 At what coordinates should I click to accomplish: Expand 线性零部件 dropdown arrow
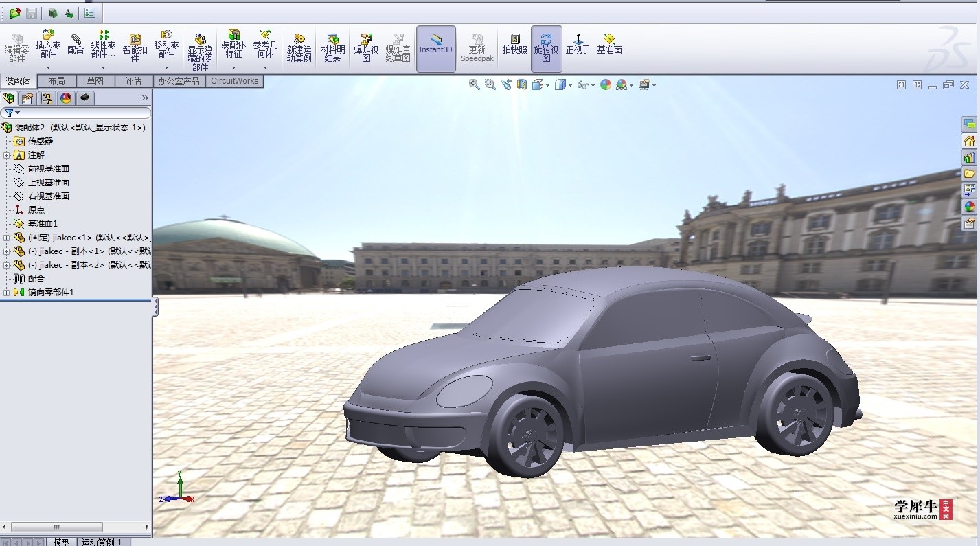[103, 67]
